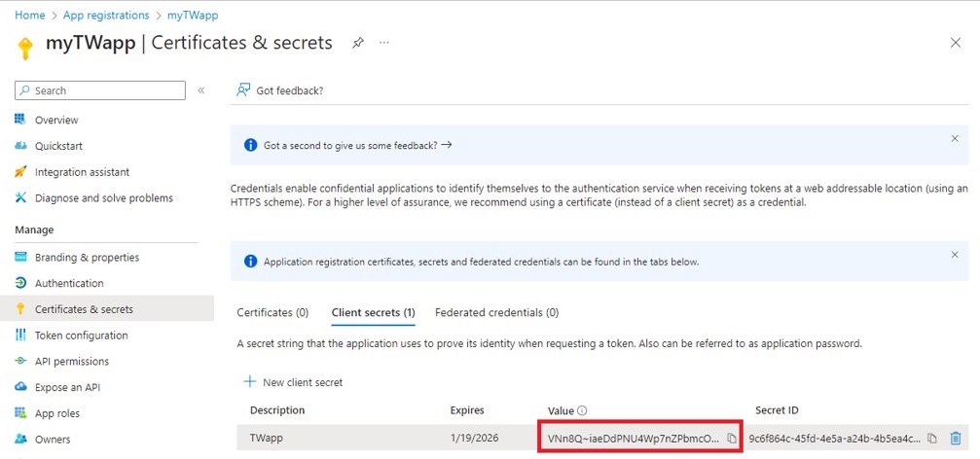Click the Got feedback person icon

click(x=243, y=89)
